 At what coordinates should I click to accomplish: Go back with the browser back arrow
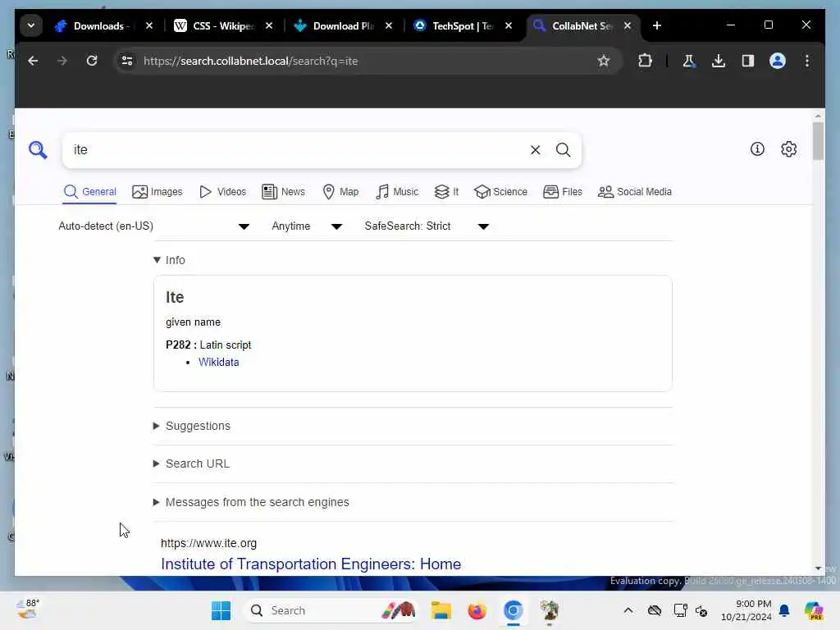33,61
